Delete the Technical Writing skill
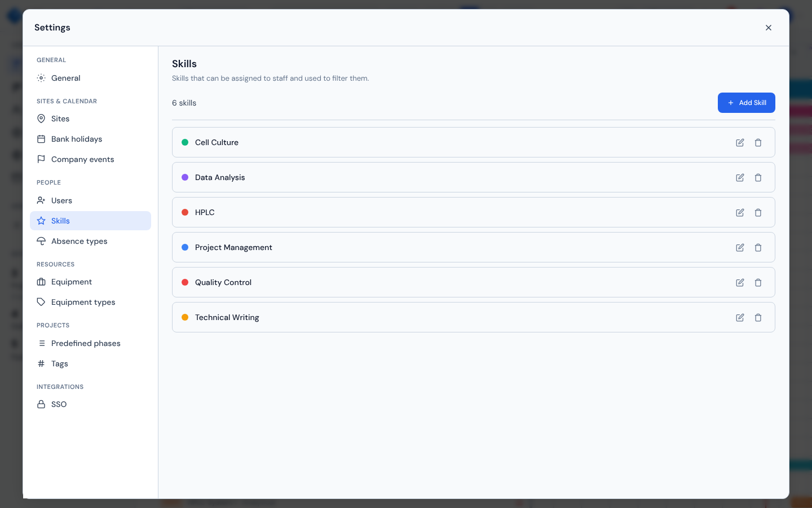The image size is (812, 508). [758, 317]
